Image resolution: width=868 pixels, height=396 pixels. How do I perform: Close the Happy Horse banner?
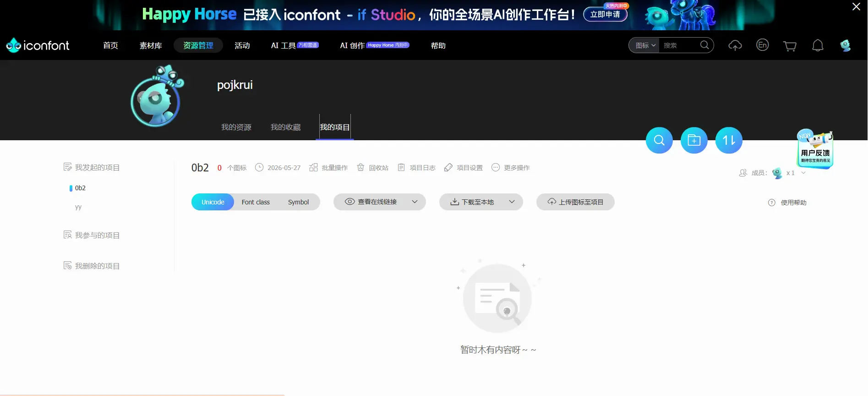pyautogui.click(x=856, y=7)
